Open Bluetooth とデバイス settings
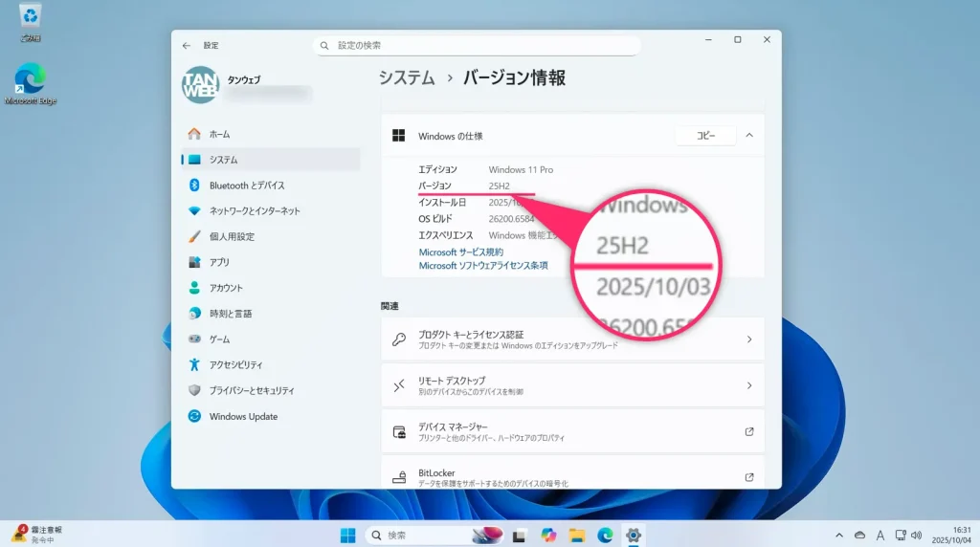This screenshot has height=547, width=980. (247, 186)
